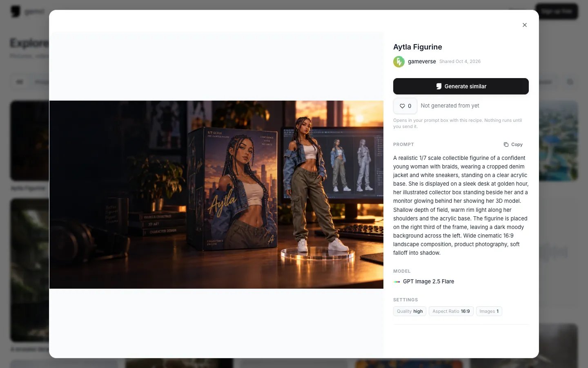Click the prompt description paragraph

461,205
